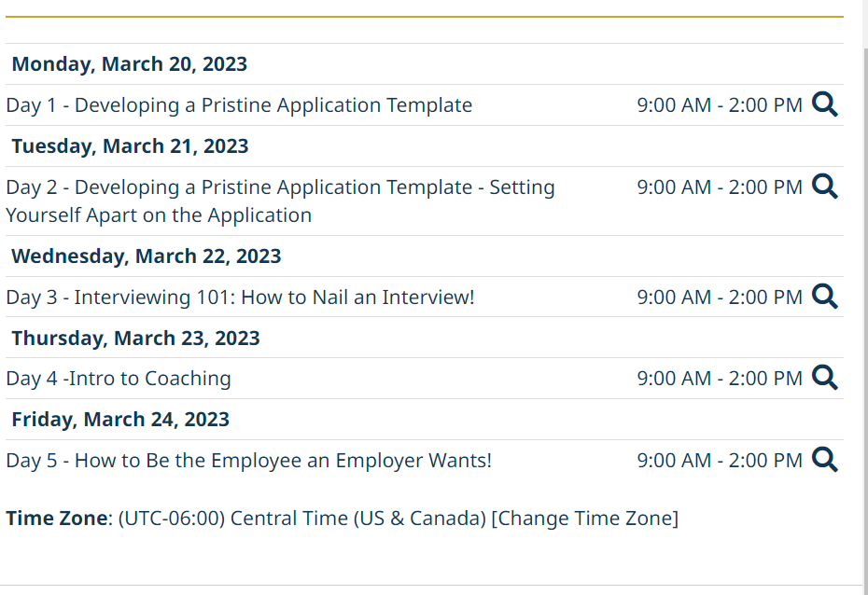The height and width of the screenshot is (595, 868).
Task: Click the Wednesday, March 22, 2023 heading
Action: 147,256
